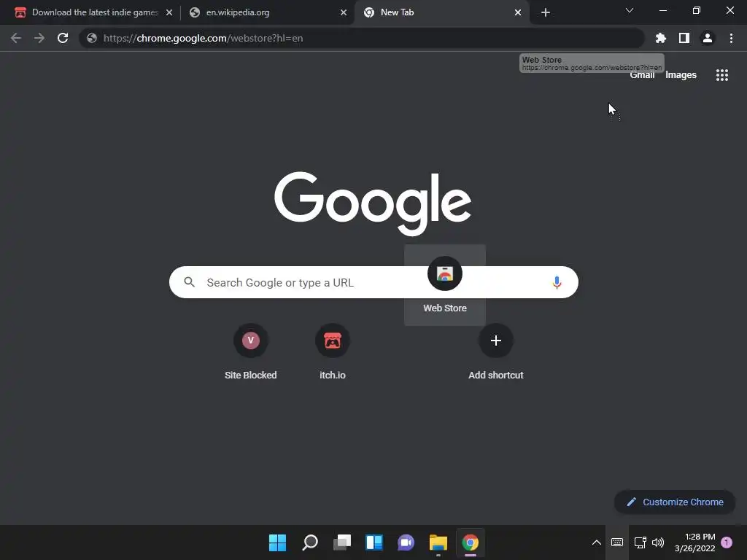Close the en.wikipedia.org tab
Image resolution: width=747 pixels, height=560 pixels.
coord(344,12)
